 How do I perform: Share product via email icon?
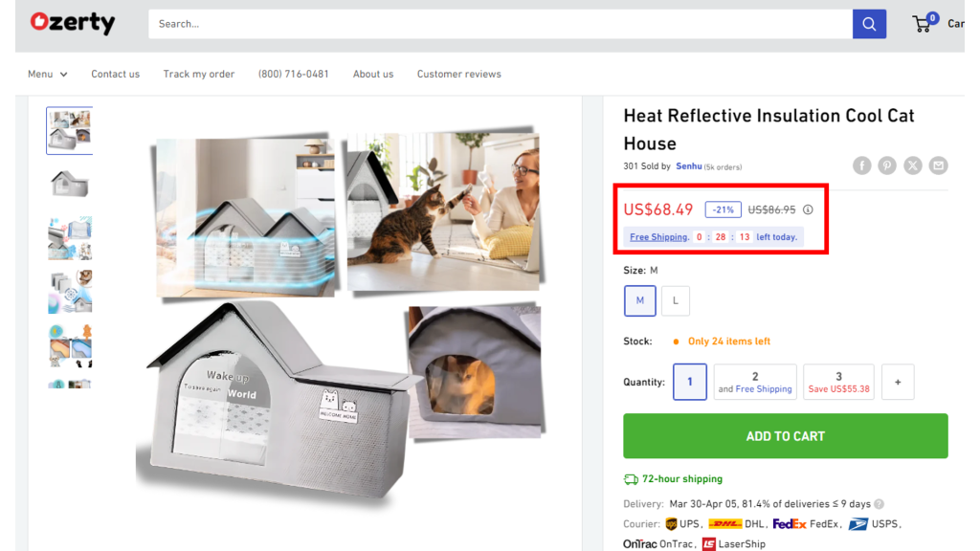(x=938, y=165)
